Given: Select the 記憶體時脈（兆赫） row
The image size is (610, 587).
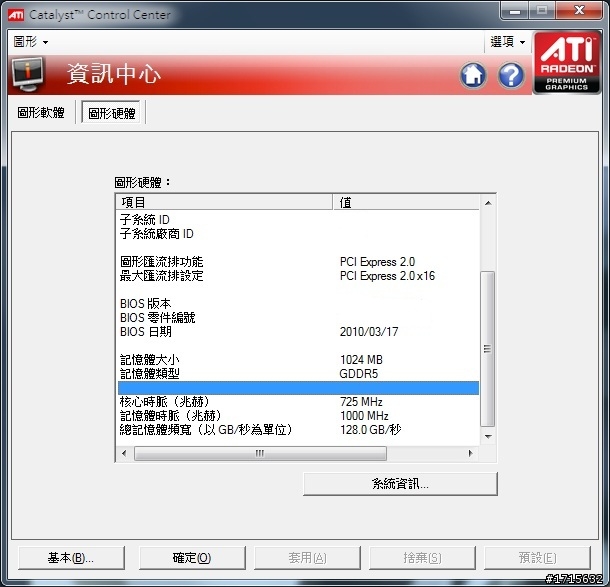Looking at the screenshot, I should pyautogui.click(x=298, y=416).
